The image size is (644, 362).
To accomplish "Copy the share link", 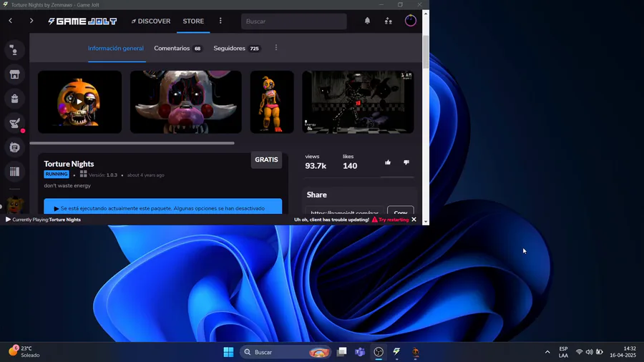I will (x=401, y=210).
